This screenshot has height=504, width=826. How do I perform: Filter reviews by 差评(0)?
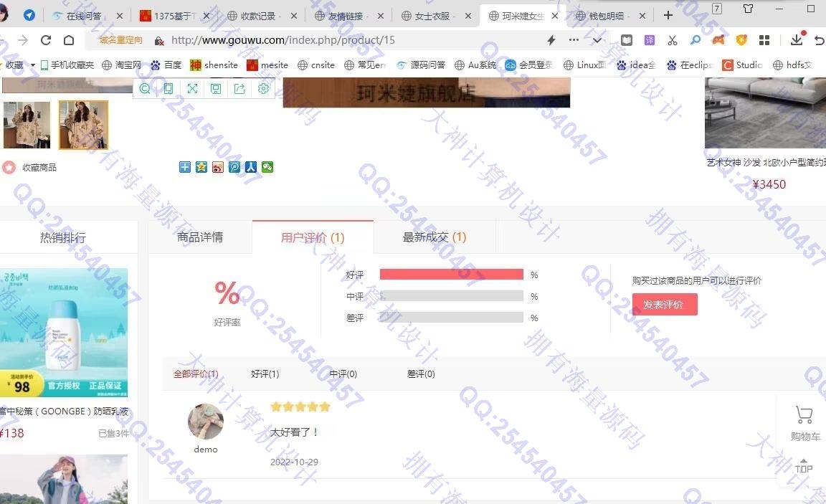tap(421, 374)
